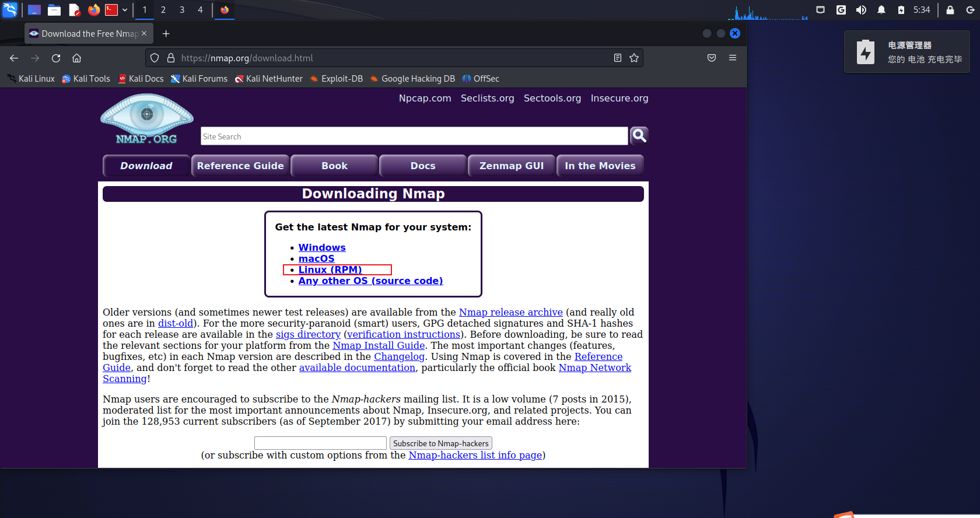Image resolution: width=980 pixels, height=518 pixels.
Task: Click the tracking protection shield icon
Action: pyautogui.click(x=155, y=58)
